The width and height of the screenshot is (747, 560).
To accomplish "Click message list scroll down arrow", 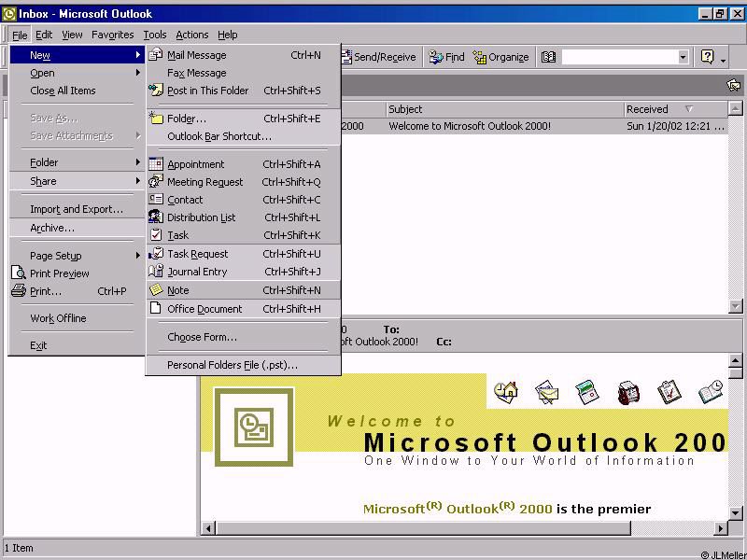I will click(736, 306).
